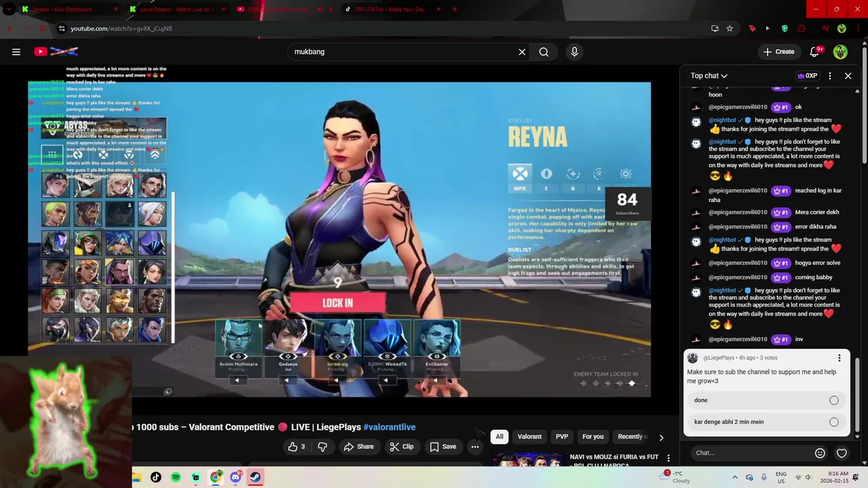Image resolution: width=868 pixels, height=488 pixels.
Task: Open @LiegePlays poll author avatar
Action: 692,358
